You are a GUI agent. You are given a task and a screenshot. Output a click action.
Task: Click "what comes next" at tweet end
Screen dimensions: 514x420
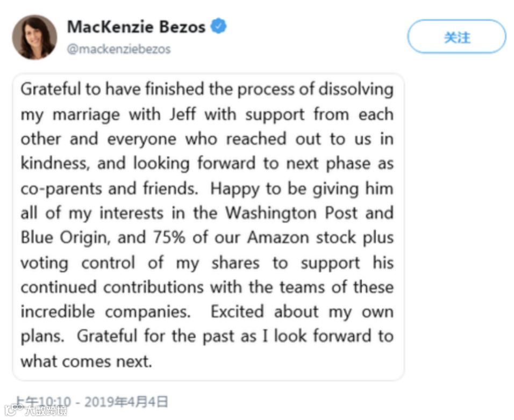point(85,361)
